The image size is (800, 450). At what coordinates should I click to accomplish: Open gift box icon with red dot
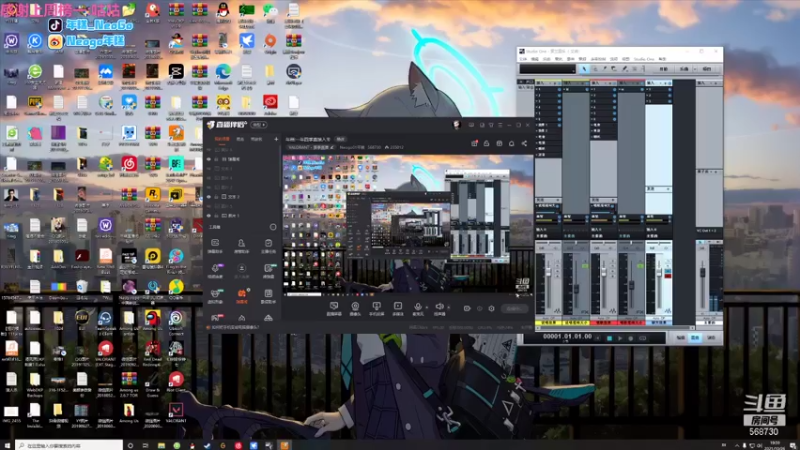(x=474, y=143)
